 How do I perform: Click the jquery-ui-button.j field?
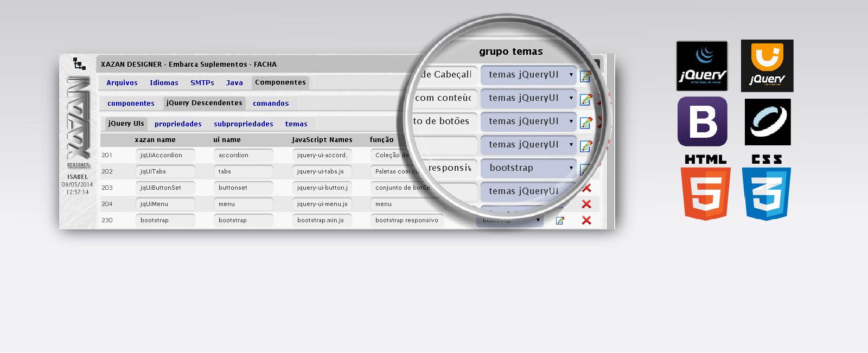pos(322,188)
